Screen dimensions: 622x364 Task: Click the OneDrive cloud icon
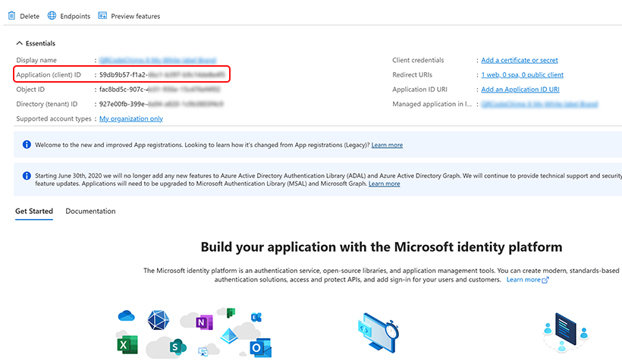click(x=127, y=316)
